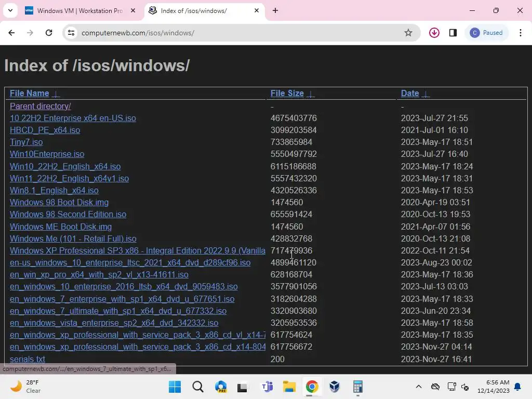532x399 pixels.
Task: Click Windows XP Professional SP3 x86 Integral Edition link
Action: click(x=137, y=251)
